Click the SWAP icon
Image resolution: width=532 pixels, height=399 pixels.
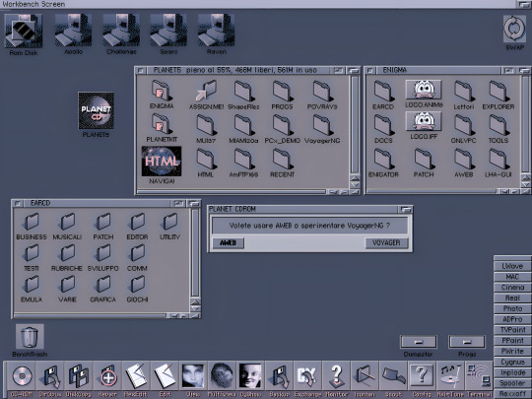click(514, 30)
